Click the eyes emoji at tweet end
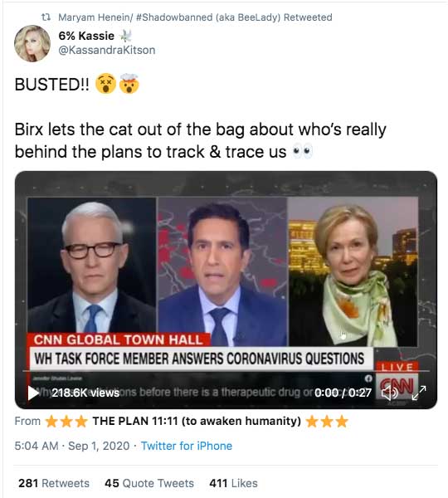 (302, 152)
